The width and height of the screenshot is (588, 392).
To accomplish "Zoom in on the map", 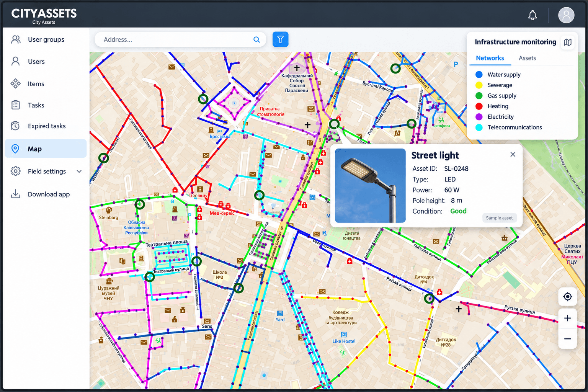I will coord(568,318).
